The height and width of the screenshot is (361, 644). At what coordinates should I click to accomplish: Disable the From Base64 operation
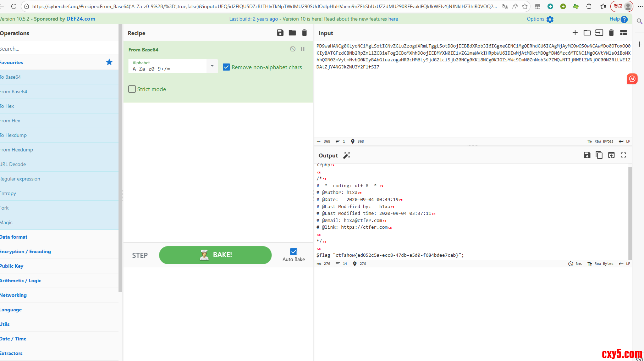(x=292, y=49)
